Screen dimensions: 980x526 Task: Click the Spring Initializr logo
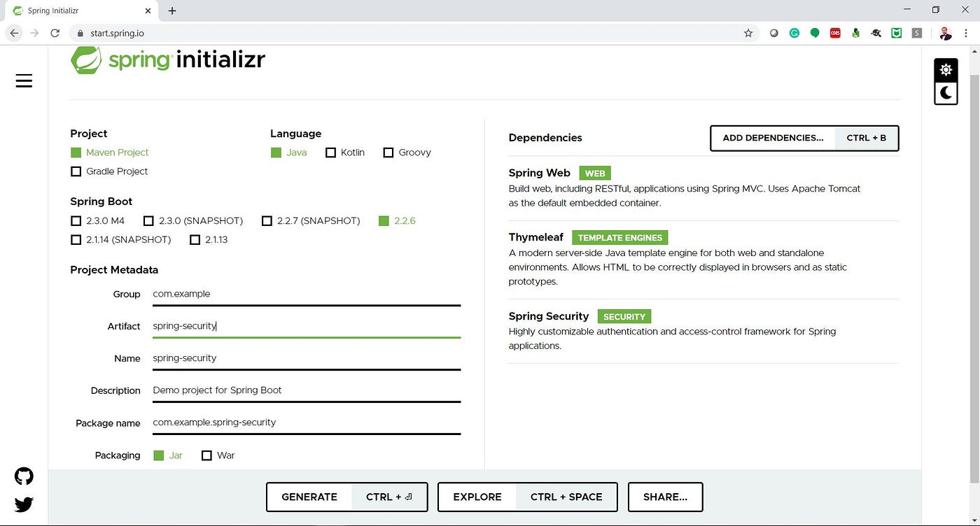pos(168,59)
